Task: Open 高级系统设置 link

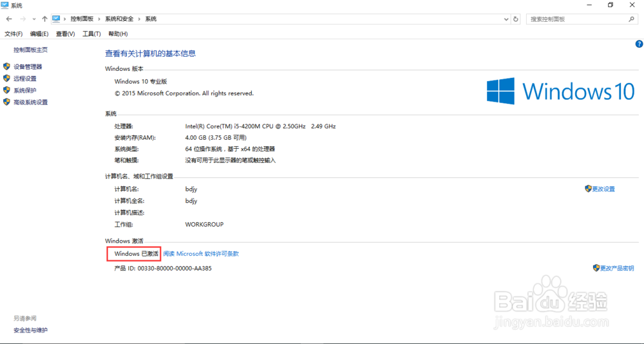Action: point(30,102)
